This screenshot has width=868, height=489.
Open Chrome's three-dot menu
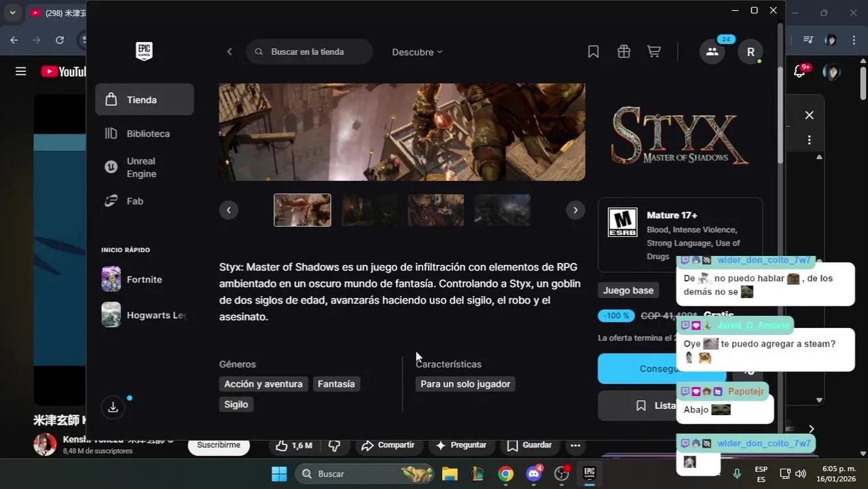pyautogui.click(x=854, y=40)
